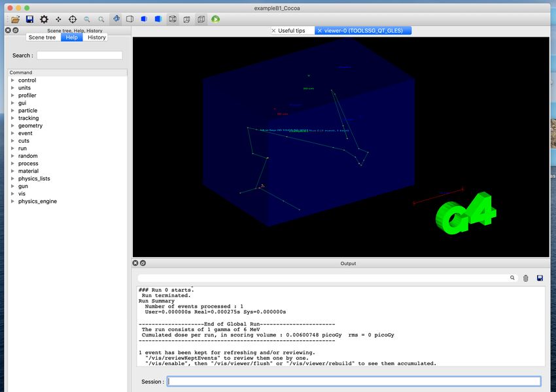Click 'Cumulated dose per run' output line
Image resolution: width=556 pixels, height=392 pixels.
click(268, 335)
